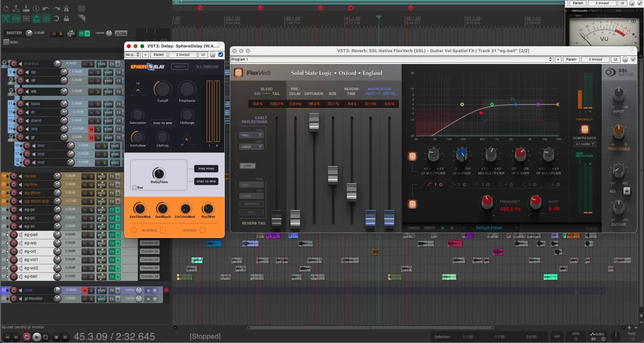Enable the Reverse checkbox in SphereDelay
This screenshot has height=343, width=644.
coord(163,230)
